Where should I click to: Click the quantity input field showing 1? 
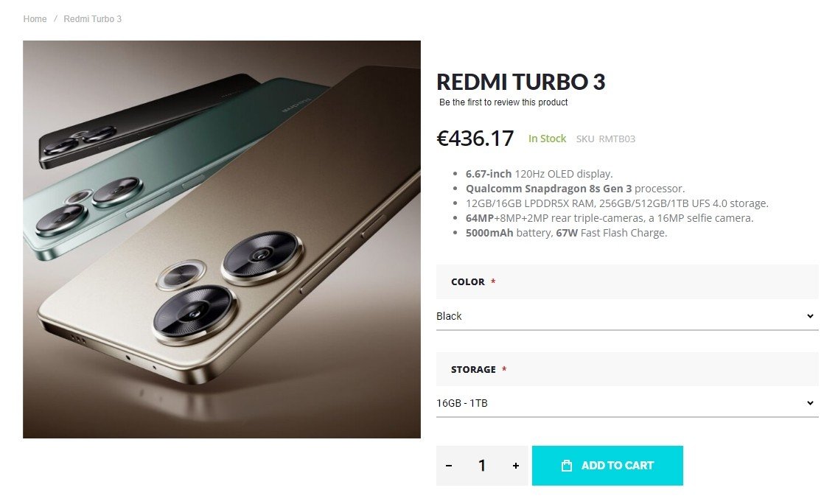(482, 466)
